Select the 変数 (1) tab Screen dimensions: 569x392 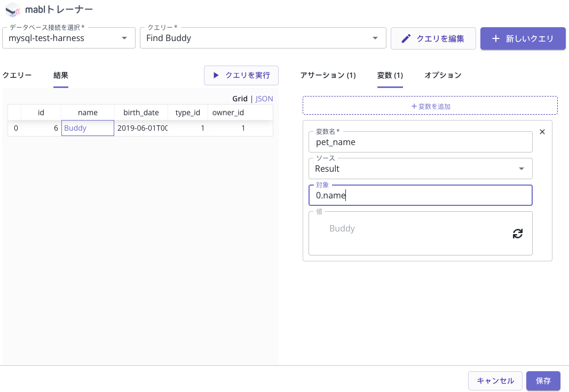point(390,75)
